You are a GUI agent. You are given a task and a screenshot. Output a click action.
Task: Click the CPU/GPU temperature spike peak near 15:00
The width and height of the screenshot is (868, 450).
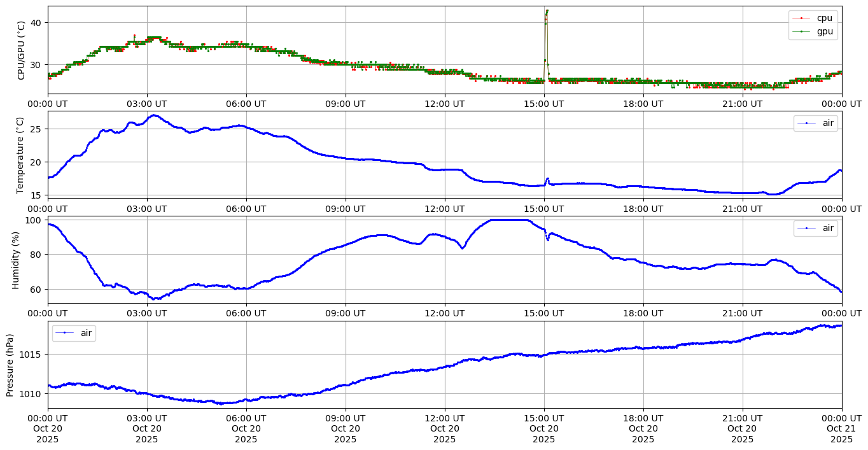coord(547,11)
